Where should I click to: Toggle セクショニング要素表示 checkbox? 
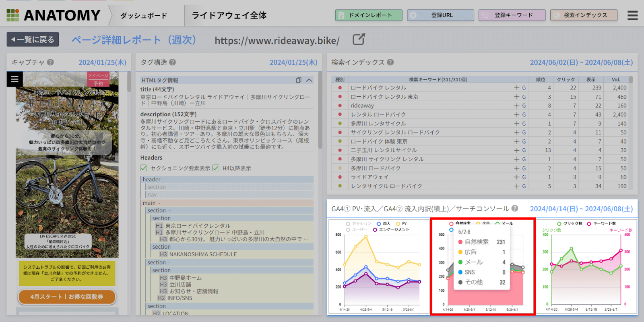click(x=144, y=168)
